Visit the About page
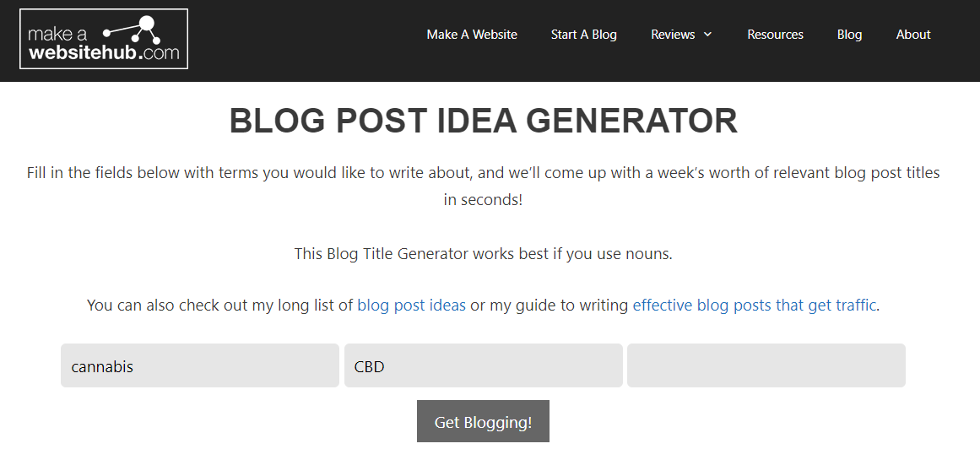This screenshot has height=449, width=980. point(913,35)
